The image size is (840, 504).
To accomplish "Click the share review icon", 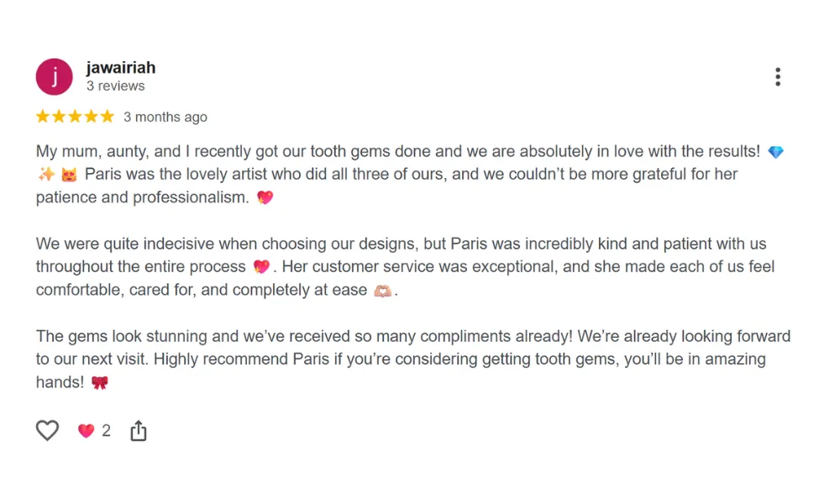I will [139, 431].
